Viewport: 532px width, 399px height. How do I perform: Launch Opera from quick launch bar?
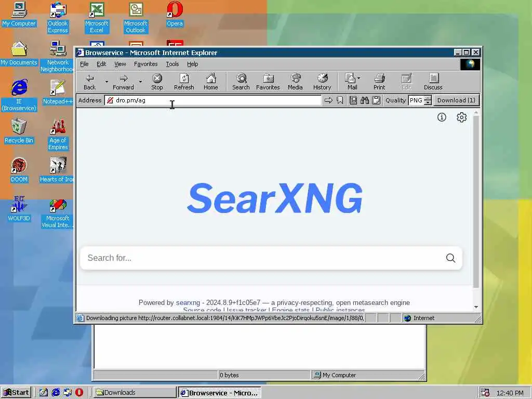79,393
